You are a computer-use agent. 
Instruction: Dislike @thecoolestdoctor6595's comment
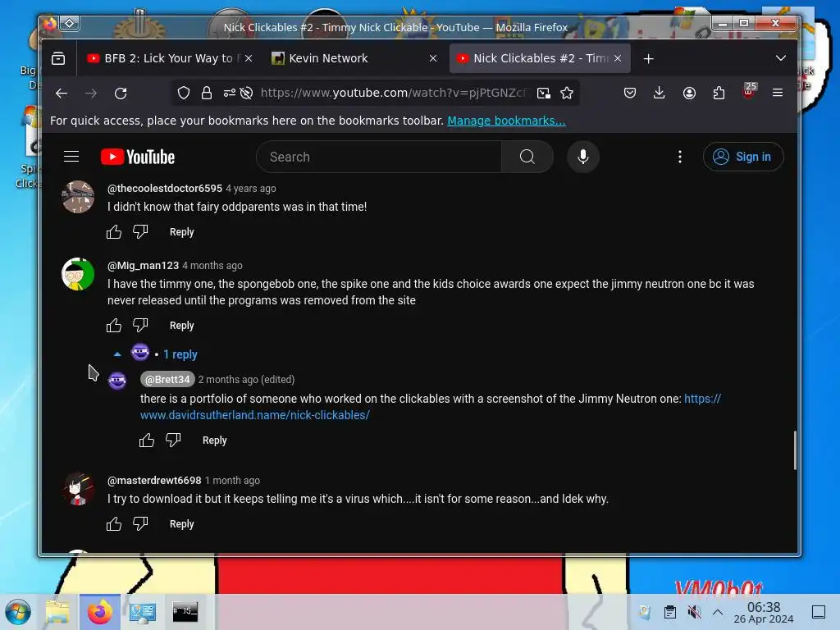coord(140,232)
